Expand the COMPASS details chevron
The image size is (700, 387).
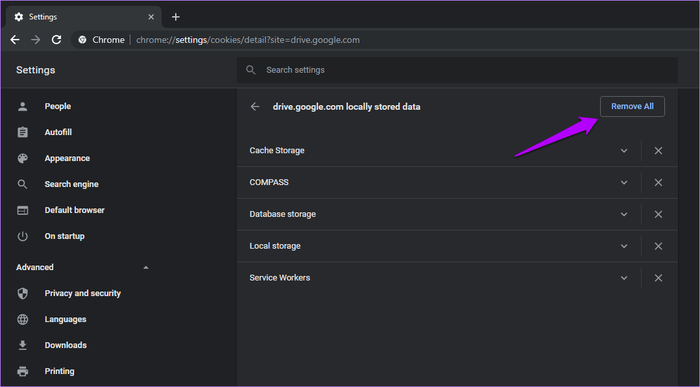(x=624, y=183)
